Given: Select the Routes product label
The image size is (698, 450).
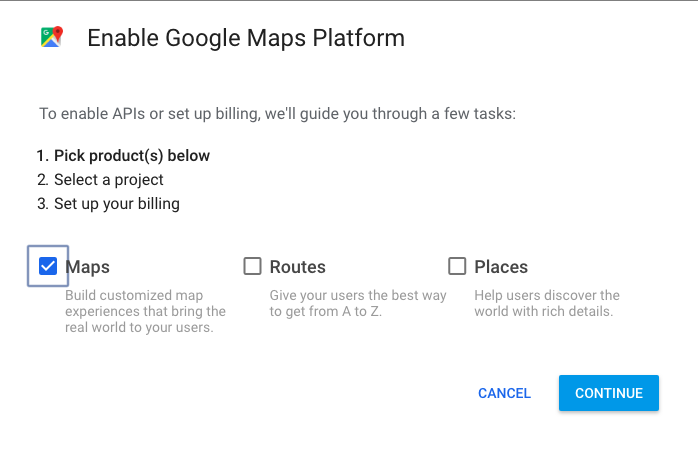Looking at the screenshot, I should 297,267.
